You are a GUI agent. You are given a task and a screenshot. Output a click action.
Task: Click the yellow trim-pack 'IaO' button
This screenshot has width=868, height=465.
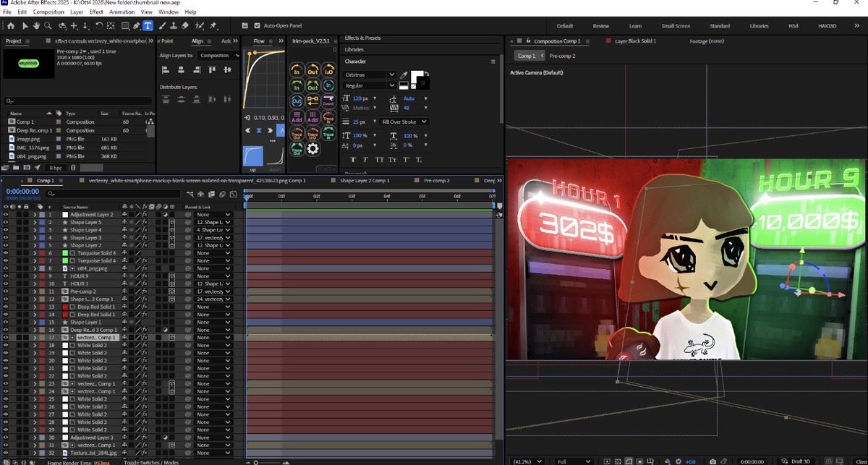328,71
